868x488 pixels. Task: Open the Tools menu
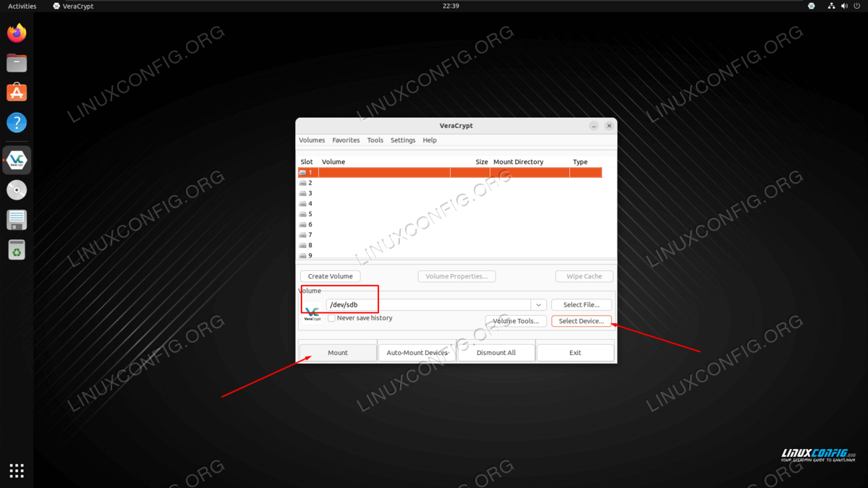(375, 140)
